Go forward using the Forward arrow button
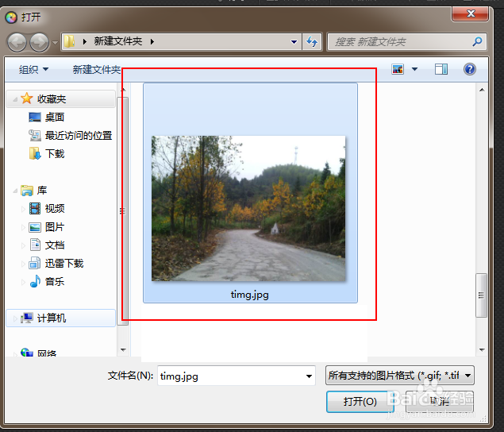Image resolution: width=504 pixels, height=432 pixels. [39, 42]
